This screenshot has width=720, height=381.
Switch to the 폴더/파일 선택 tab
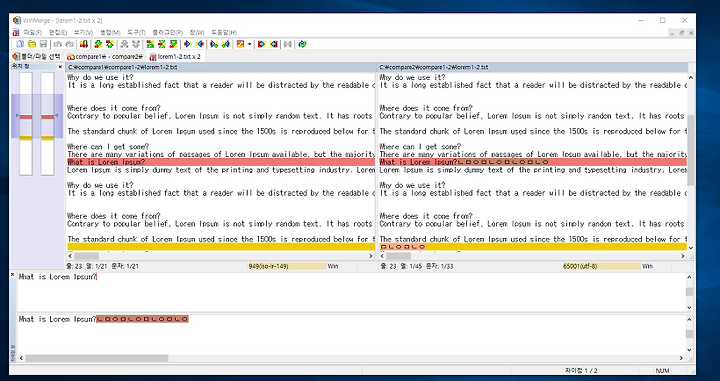[x=37, y=56]
